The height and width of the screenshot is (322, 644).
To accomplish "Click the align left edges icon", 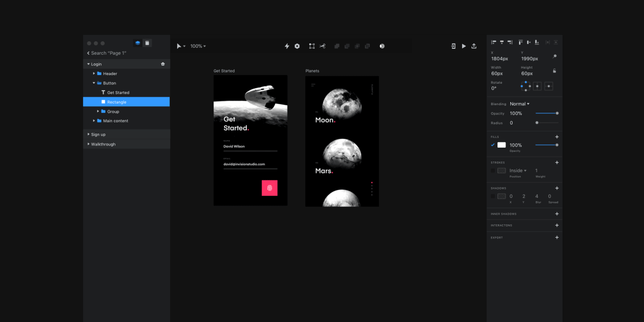I will pyautogui.click(x=494, y=42).
